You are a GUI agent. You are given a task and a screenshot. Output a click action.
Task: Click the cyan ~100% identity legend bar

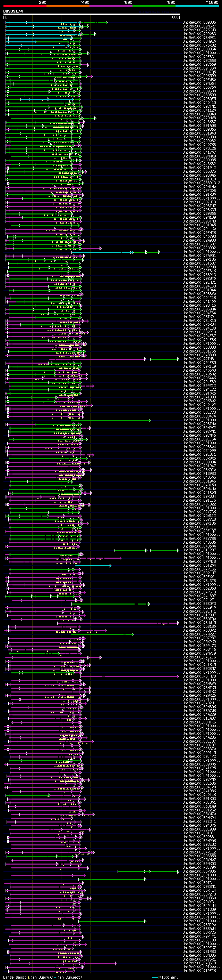click(197, 6)
